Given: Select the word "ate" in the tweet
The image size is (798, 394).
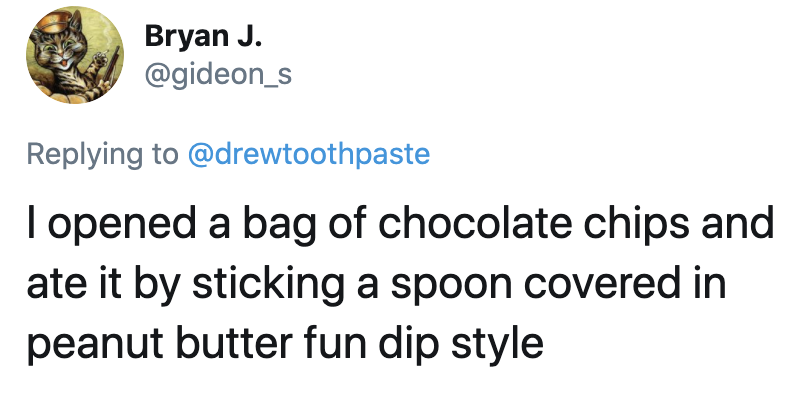Looking at the screenshot, I should click(x=51, y=282).
